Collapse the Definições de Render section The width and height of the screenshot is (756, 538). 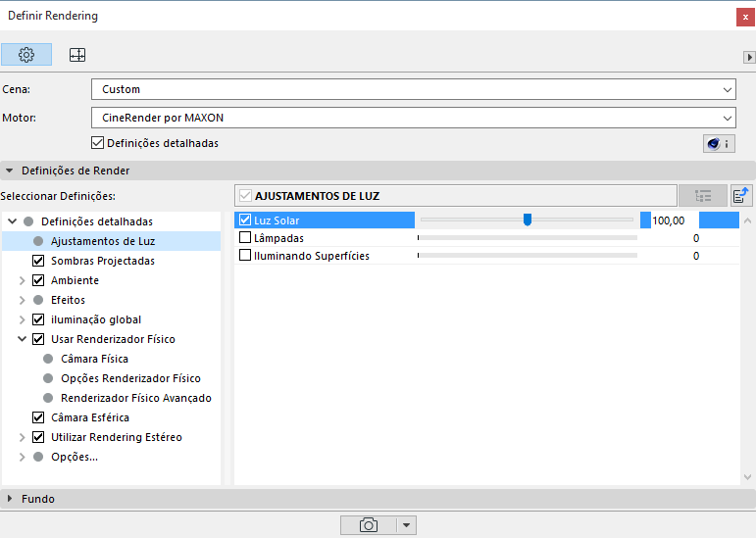[9, 171]
